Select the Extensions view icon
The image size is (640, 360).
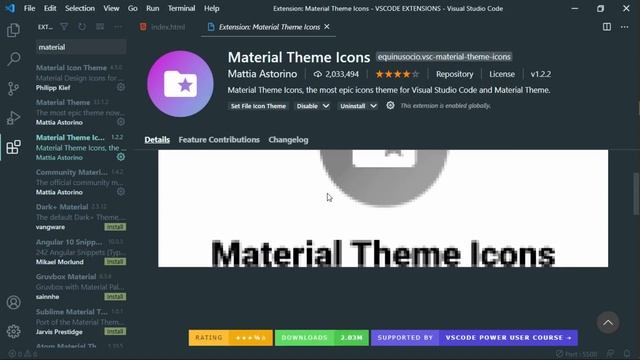13,147
